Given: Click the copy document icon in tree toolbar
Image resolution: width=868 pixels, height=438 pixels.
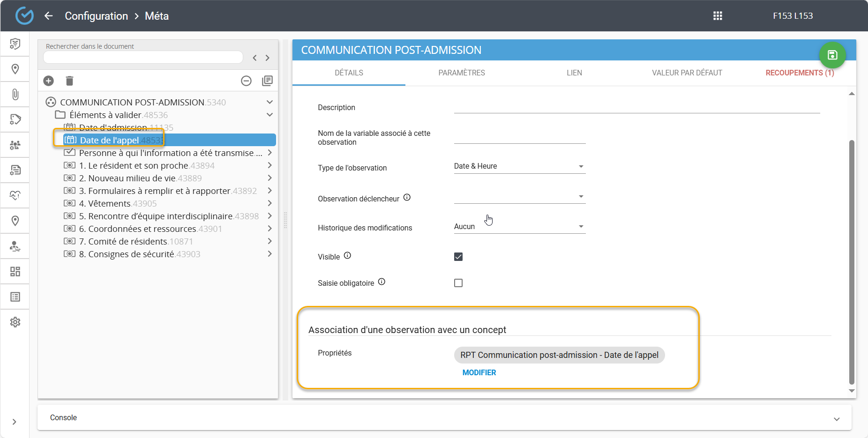Looking at the screenshot, I should tap(267, 81).
